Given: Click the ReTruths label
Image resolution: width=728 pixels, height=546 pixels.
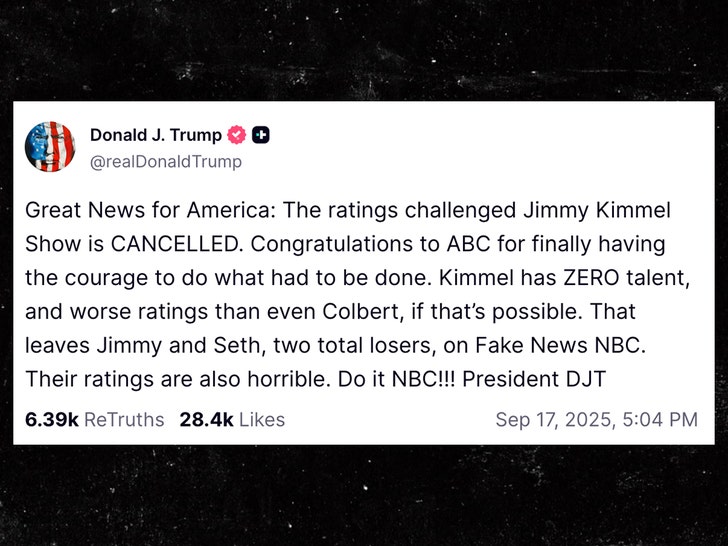Looking at the screenshot, I should click(124, 420).
